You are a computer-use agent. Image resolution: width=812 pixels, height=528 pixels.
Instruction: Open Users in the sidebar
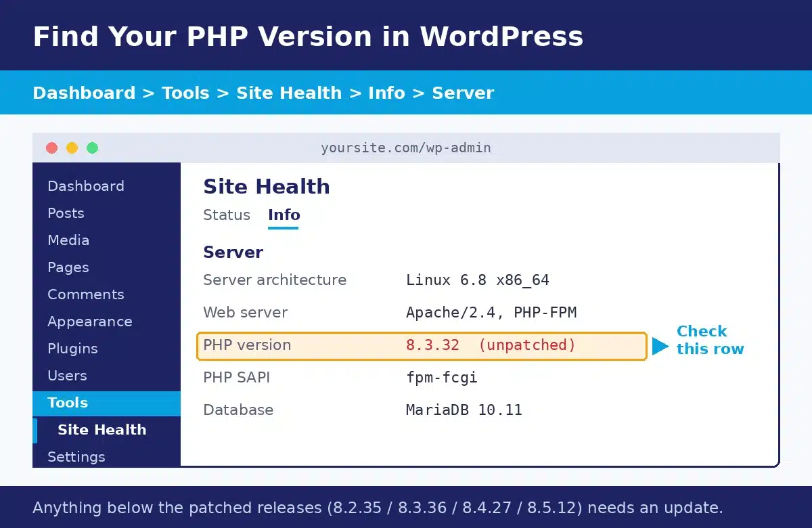click(x=67, y=376)
